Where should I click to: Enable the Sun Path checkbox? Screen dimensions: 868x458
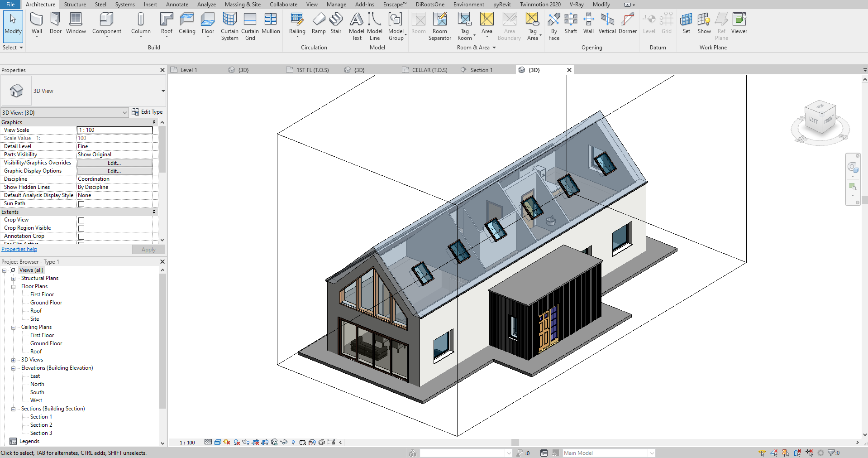coord(81,203)
